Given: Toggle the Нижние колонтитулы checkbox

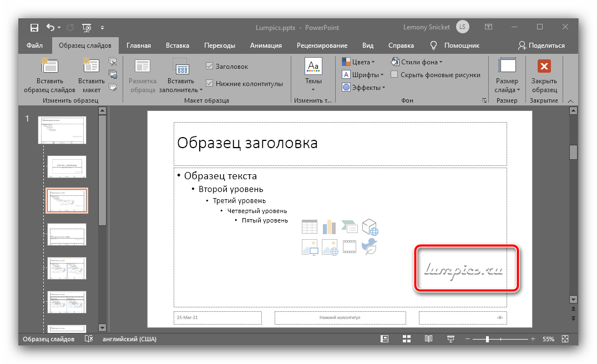Looking at the screenshot, I should [x=209, y=83].
